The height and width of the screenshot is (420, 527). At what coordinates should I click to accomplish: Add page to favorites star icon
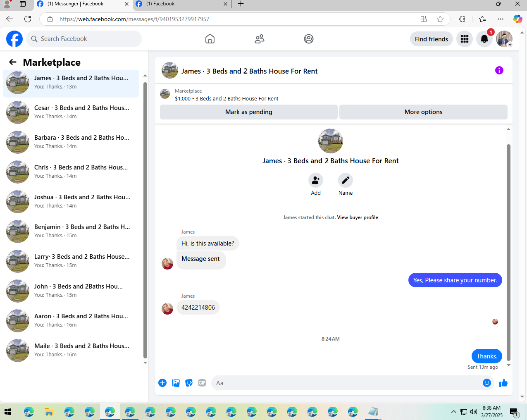440,19
